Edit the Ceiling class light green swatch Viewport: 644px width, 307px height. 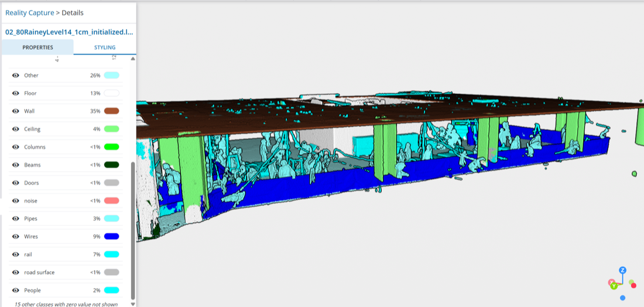pyautogui.click(x=112, y=129)
